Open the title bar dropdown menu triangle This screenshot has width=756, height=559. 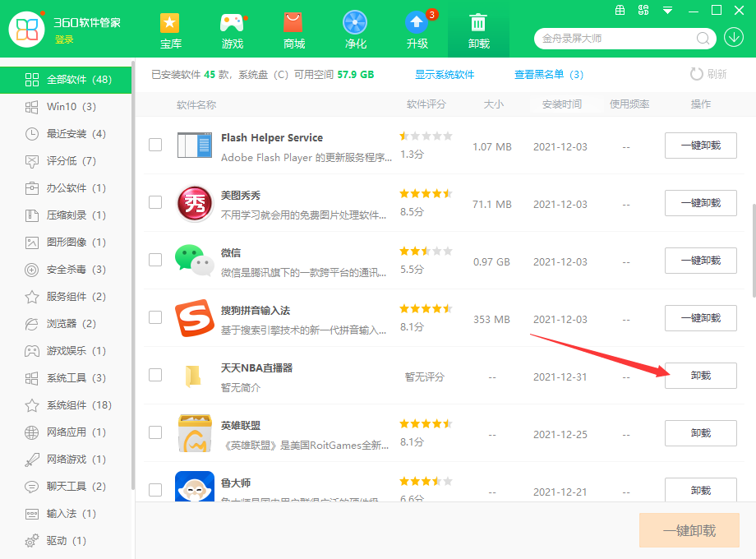(667, 10)
